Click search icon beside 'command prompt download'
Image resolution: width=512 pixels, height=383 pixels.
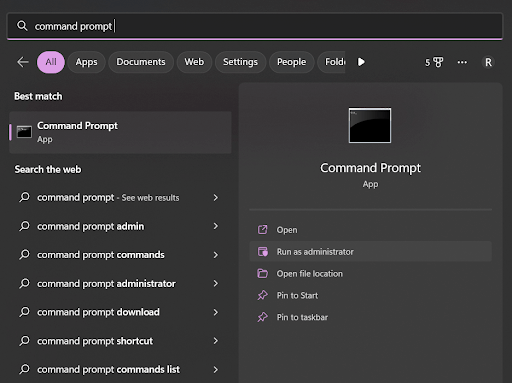[x=24, y=312]
